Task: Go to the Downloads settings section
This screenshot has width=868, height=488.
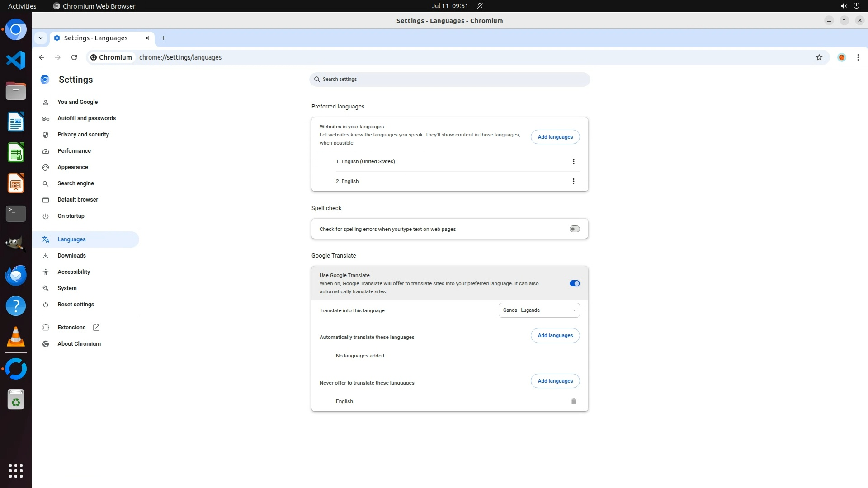Action: click(71, 256)
